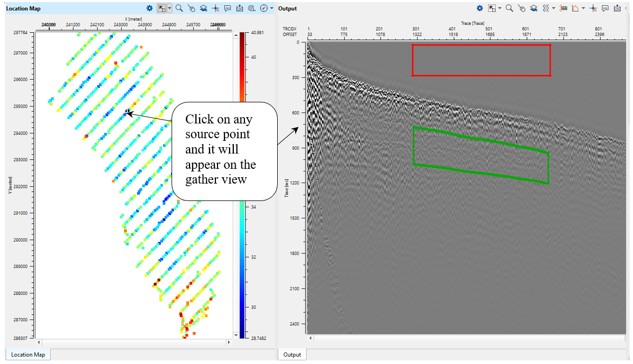Export the Location Map image
633x364 pixels.
(x=240, y=8)
